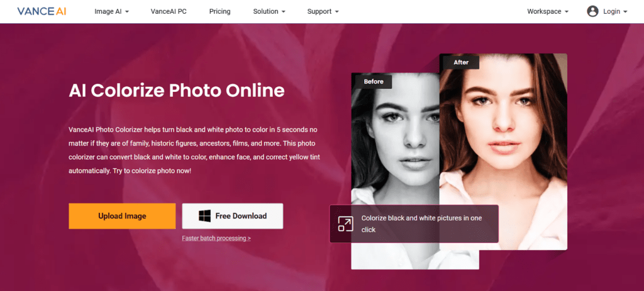
Task: Go to VanceAI PC page
Action: [169, 11]
